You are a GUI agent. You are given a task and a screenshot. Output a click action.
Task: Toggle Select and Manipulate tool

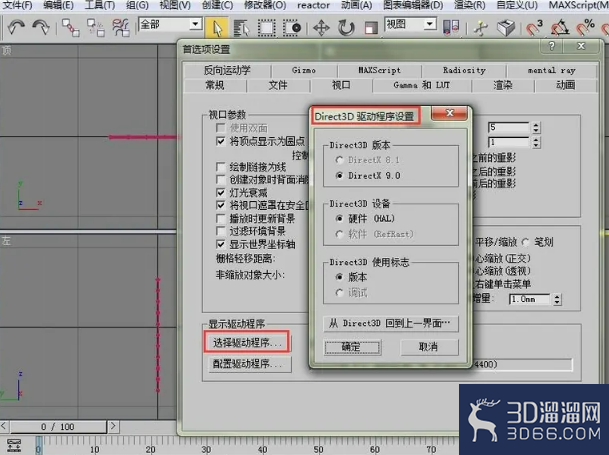(481, 28)
